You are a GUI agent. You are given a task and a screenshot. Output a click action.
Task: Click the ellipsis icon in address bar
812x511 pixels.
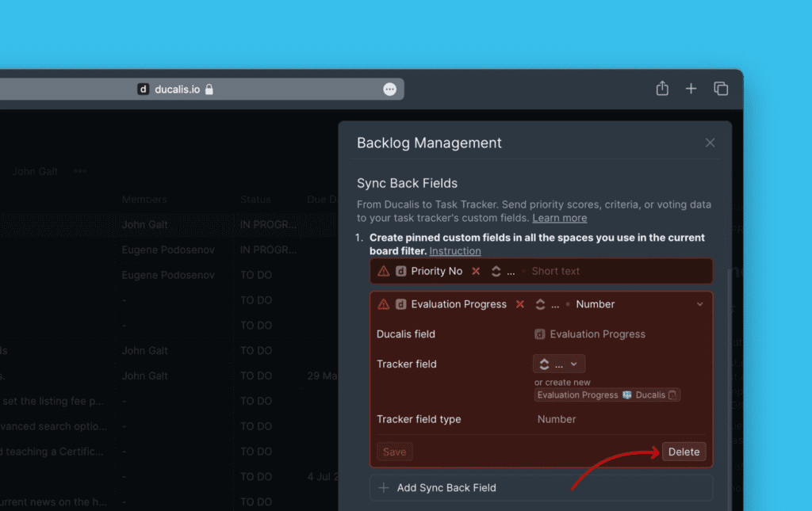(x=389, y=90)
